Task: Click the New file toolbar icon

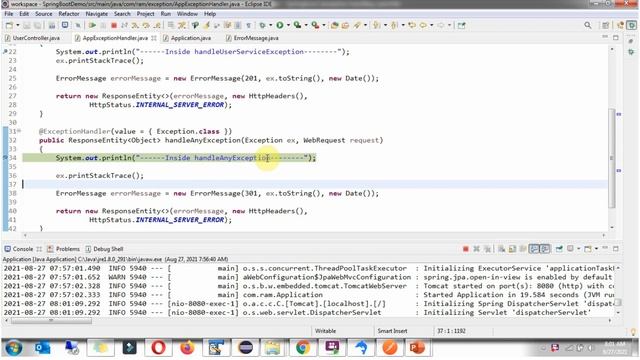Action: pos(9,25)
